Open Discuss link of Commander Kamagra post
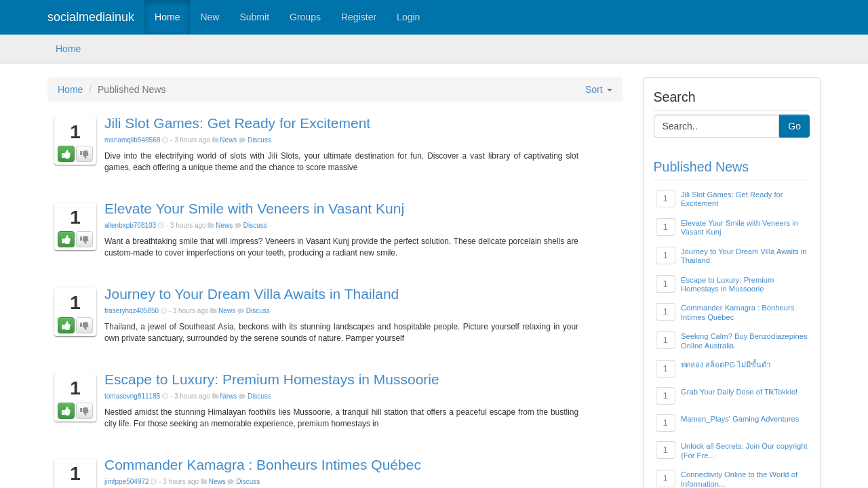This screenshot has width=868, height=488. tap(248, 482)
